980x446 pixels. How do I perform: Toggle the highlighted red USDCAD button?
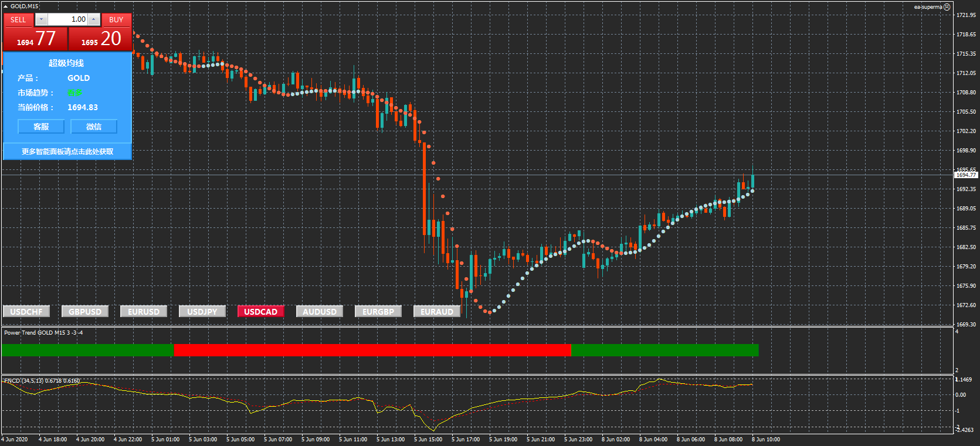[261, 312]
